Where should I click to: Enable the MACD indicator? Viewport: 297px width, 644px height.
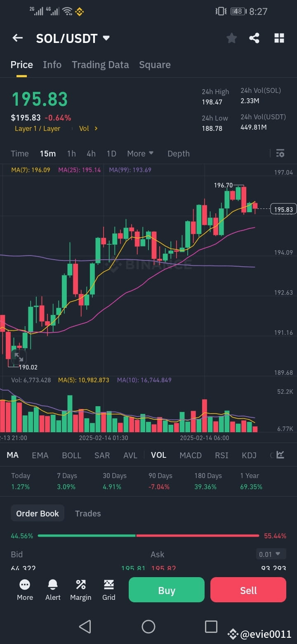click(x=191, y=455)
